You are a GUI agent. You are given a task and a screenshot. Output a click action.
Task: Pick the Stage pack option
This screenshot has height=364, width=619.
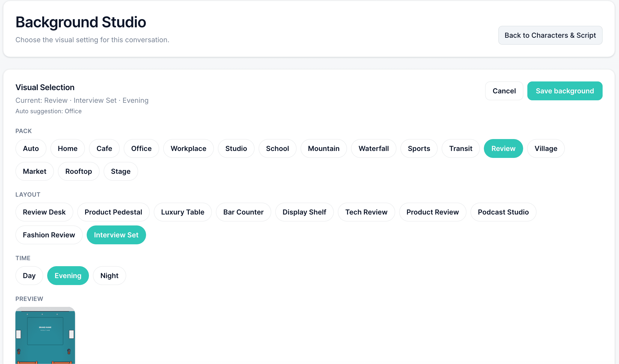[121, 171]
